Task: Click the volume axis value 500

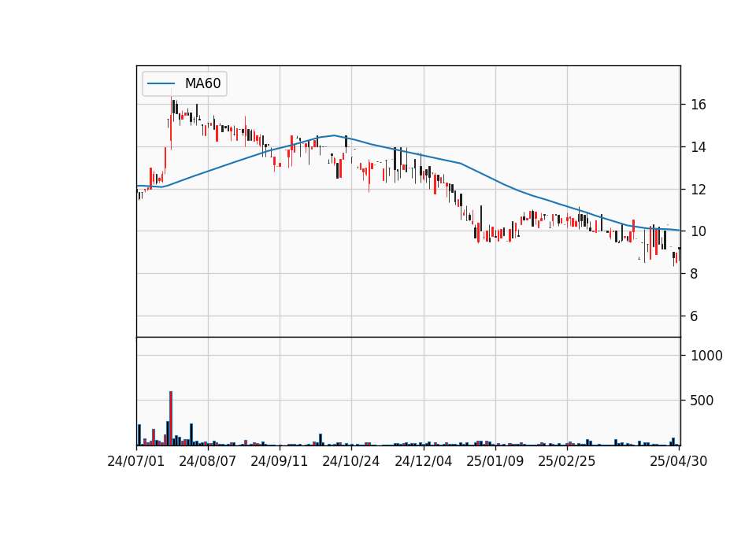Action: click(702, 401)
